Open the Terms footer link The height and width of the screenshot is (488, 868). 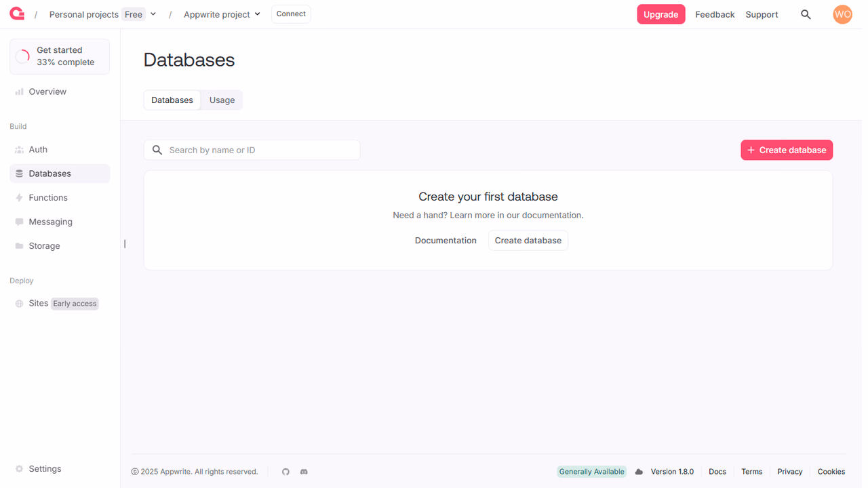click(751, 472)
